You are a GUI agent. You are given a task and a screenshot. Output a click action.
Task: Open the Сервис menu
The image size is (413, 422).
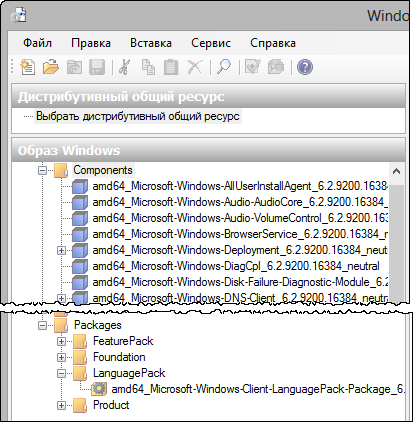tap(211, 43)
